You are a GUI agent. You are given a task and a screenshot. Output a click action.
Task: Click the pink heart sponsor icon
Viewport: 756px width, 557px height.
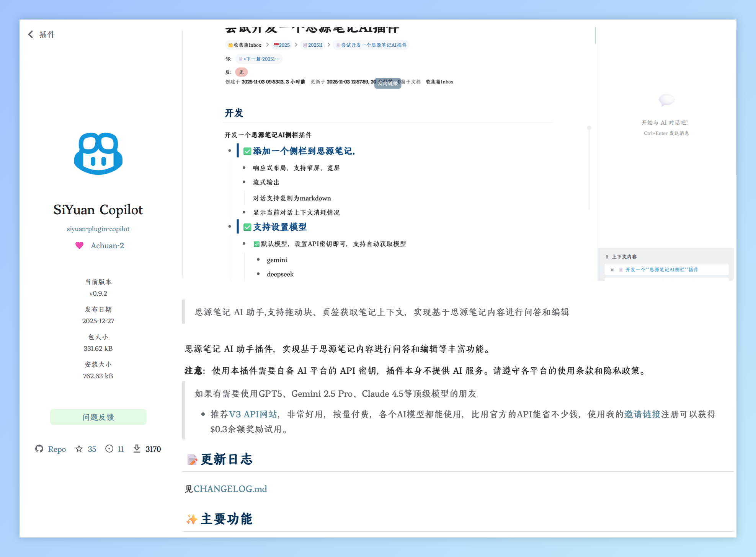[x=79, y=246]
